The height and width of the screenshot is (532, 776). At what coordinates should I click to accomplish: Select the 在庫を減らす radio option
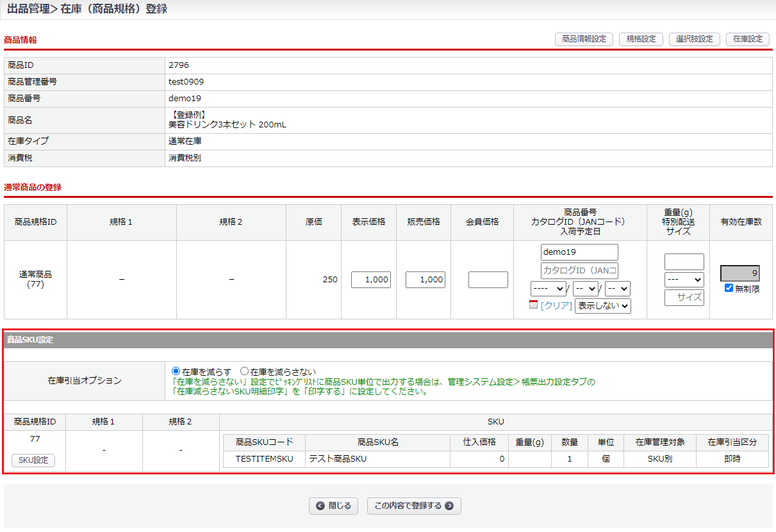[x=176, y=371]
